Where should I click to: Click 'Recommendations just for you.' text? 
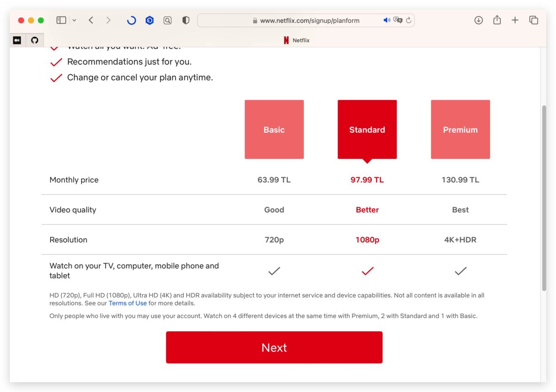click(129, 62)
